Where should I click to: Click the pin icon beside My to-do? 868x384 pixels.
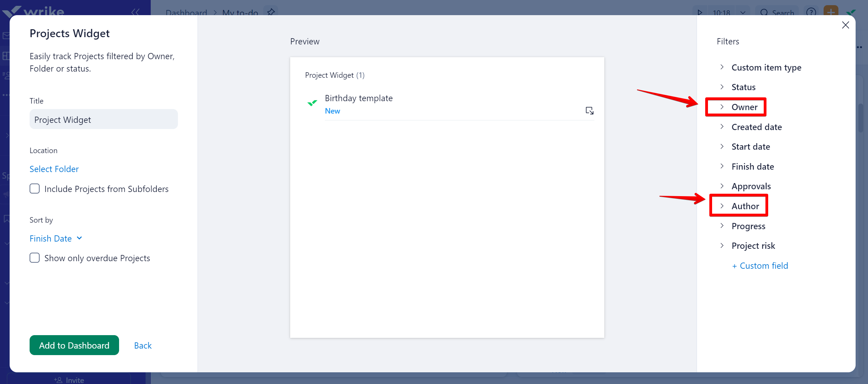(x=271, y=12)
